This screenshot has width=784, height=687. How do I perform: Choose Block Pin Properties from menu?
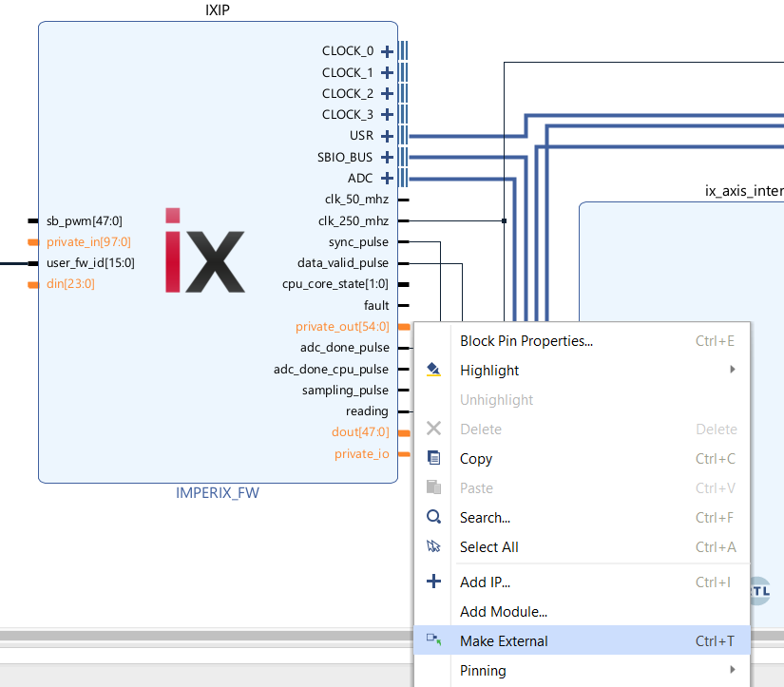pos(526,340)
